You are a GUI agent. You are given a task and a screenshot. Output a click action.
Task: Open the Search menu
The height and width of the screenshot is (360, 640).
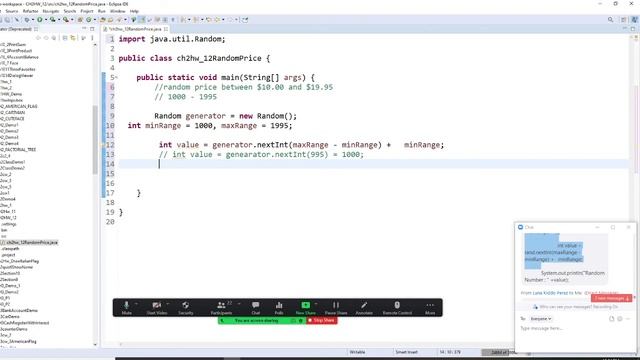tap(70, 11)
